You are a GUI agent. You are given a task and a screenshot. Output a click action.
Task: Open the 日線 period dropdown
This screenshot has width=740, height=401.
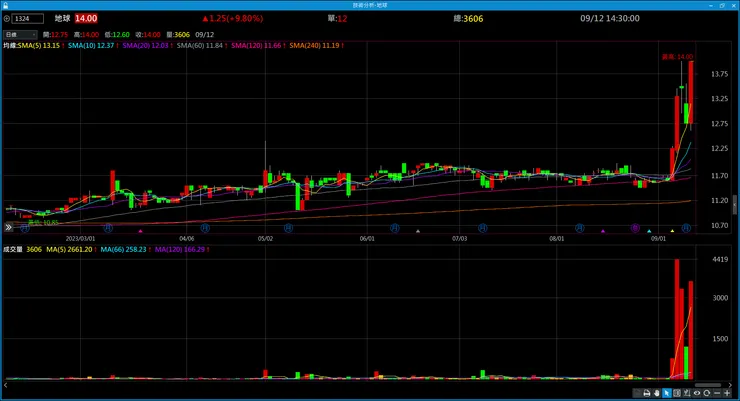click(20, 35)
